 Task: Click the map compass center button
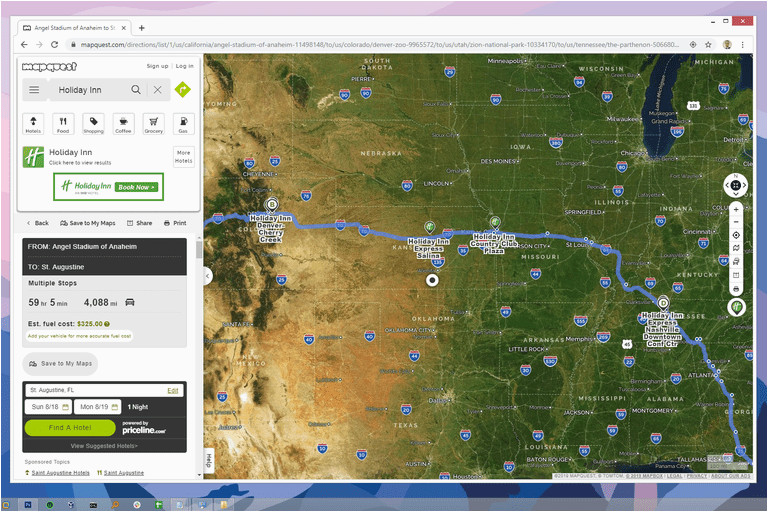(736, 185)
